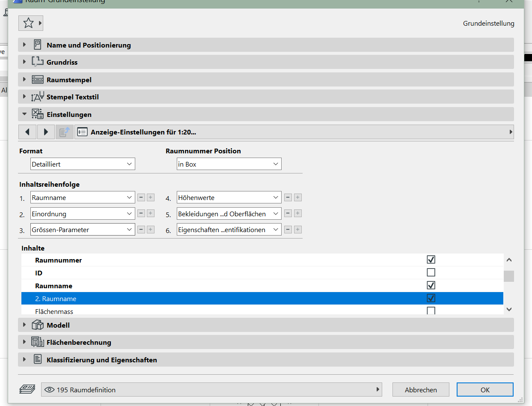The width and height of the screenshot is (532, 406).
Task: Open the Format dropdown showing Detailliert
Action: (83, 164)
